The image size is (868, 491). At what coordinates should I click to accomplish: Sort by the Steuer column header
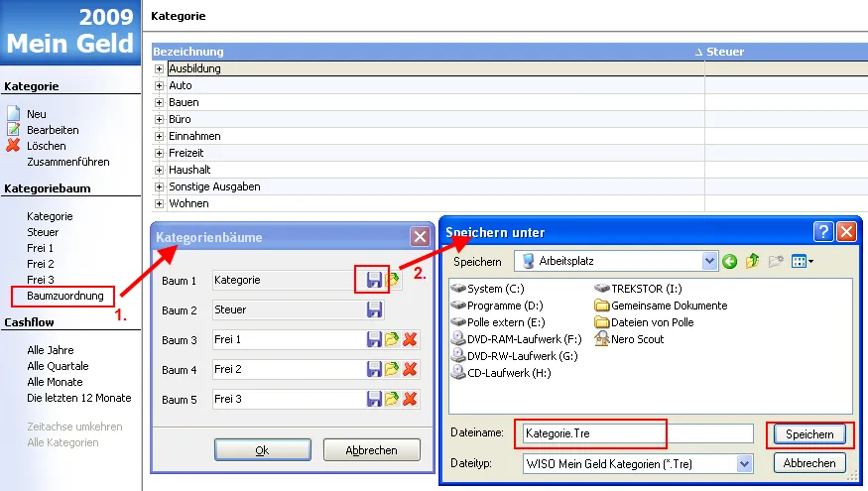724,52
